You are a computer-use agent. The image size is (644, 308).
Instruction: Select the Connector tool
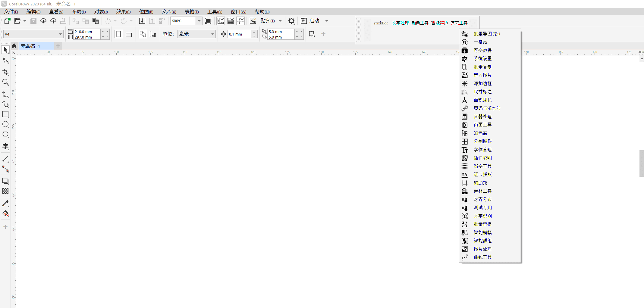click(5, 169)
